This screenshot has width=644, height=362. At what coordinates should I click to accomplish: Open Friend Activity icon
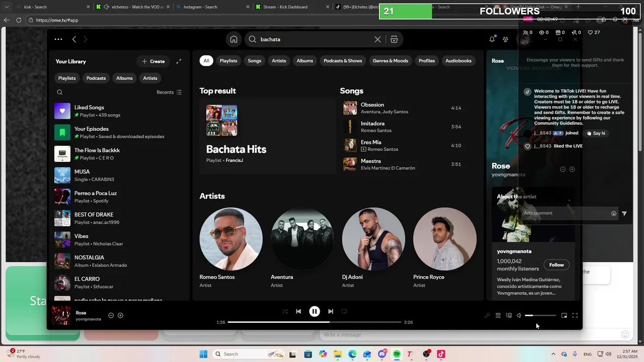coord(506,39)
